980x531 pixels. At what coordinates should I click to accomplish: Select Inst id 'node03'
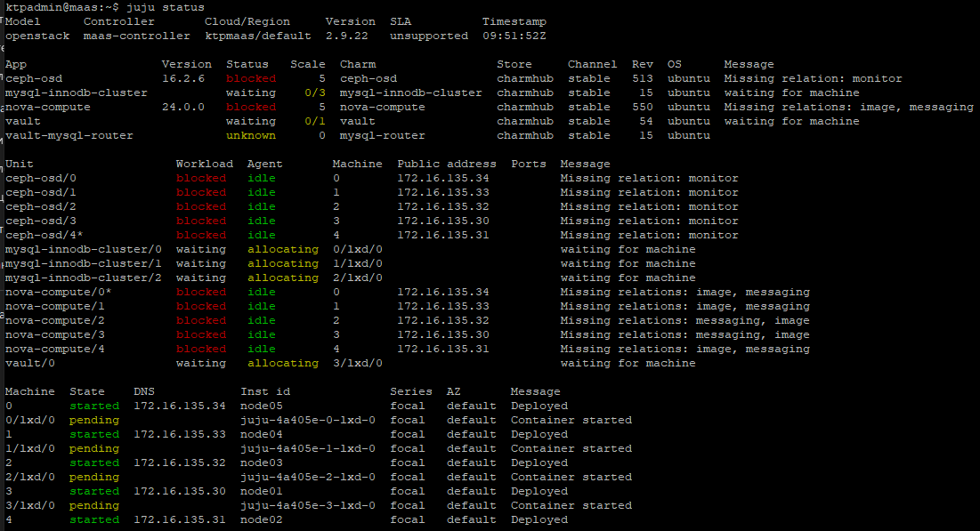pos(262,463)
